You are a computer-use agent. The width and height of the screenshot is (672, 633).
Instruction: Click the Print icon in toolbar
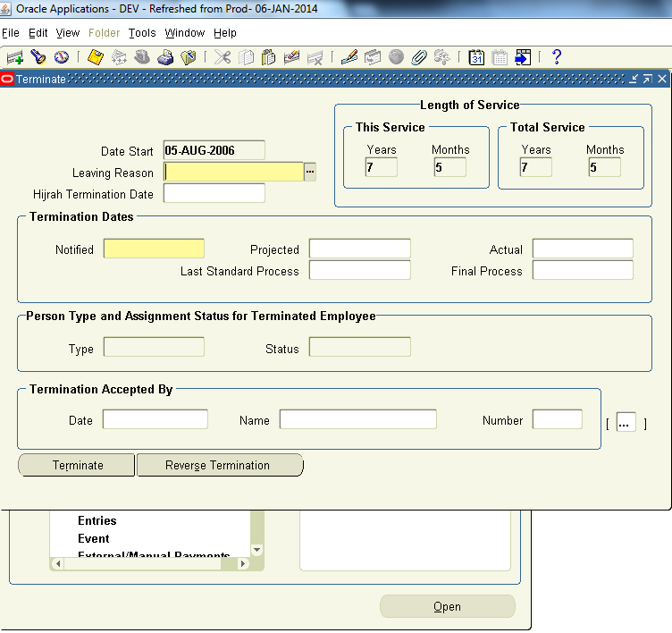pyautogui.click(x=165, y=57)
